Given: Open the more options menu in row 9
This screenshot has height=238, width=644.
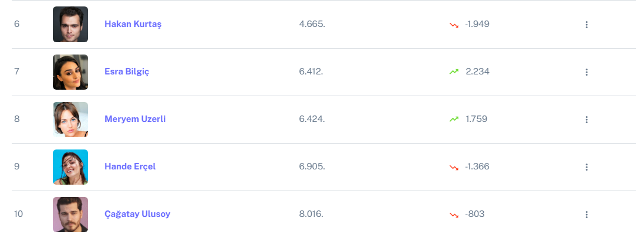Looking at the screenshot, I should click(x=586, y=167).
